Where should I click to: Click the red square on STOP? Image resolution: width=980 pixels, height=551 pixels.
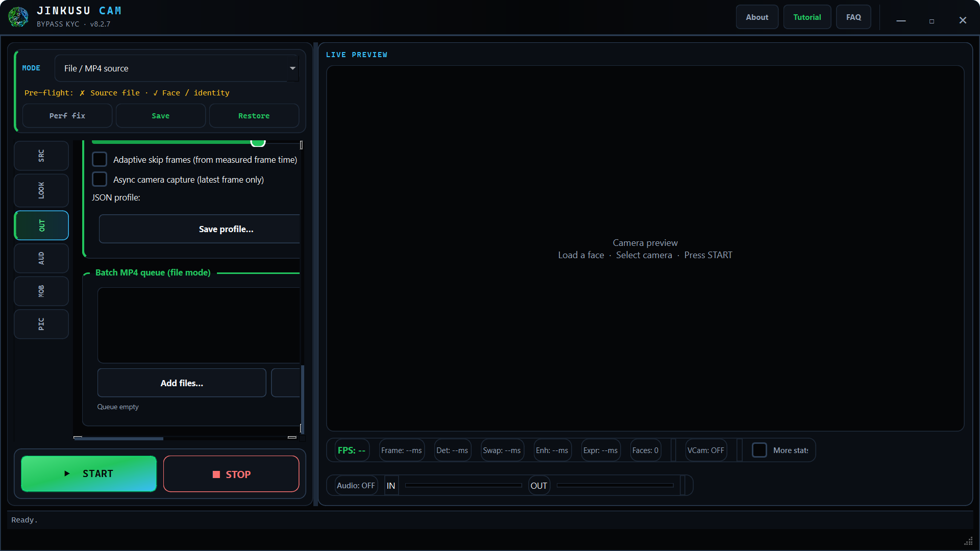(x=216, y=474)
